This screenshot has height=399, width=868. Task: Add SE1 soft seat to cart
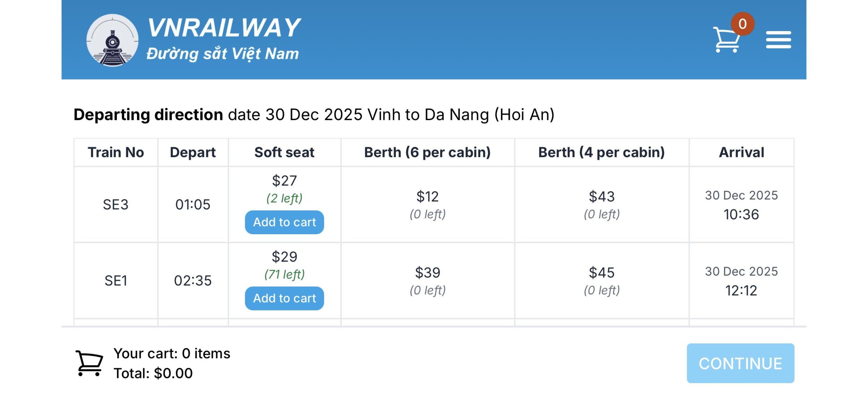284,299
